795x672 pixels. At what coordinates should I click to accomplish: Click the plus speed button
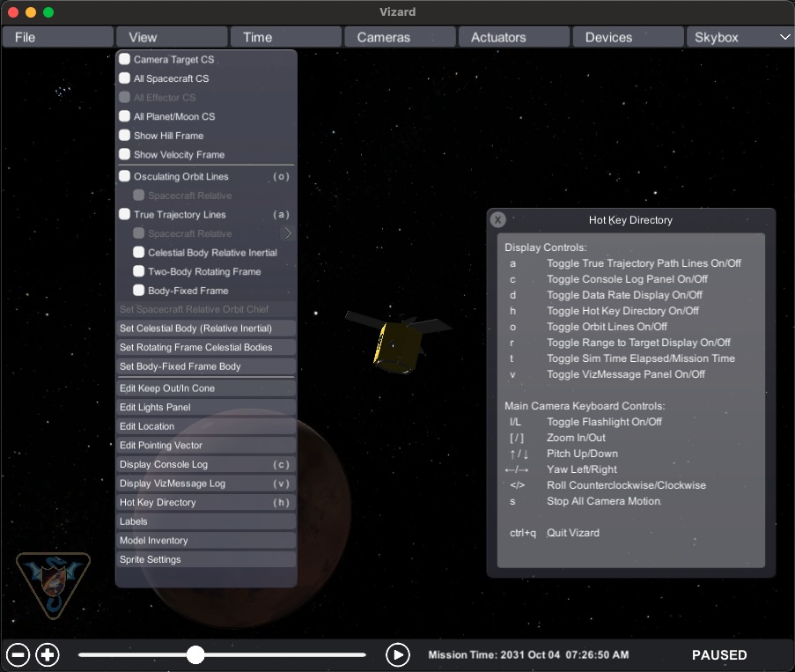point(48,654)
